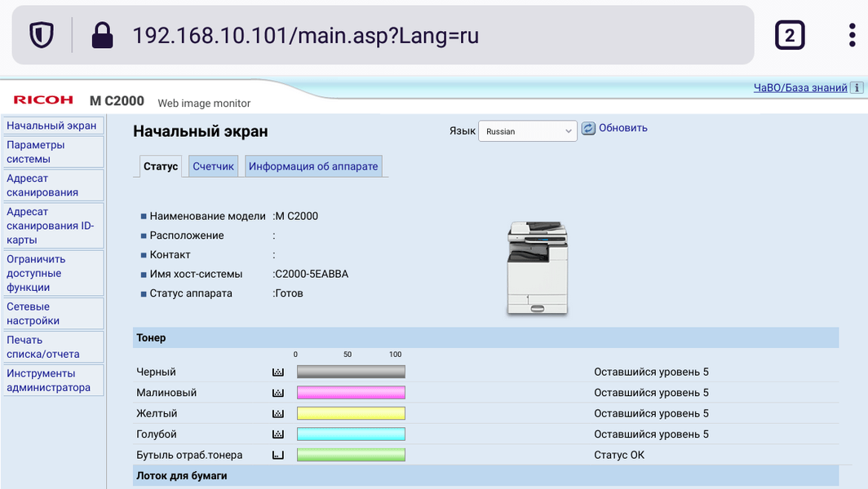Click the refresh icon next to Обновить

tap(588, 128)
